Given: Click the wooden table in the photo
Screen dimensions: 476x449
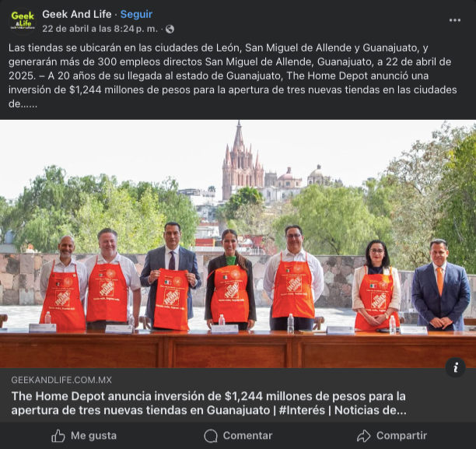Looking at the screenshot, I should click(238, 349).
